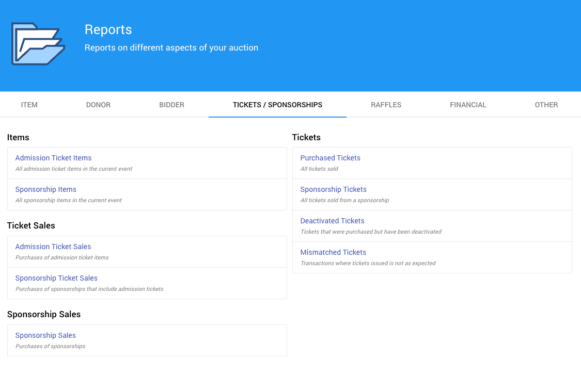Open the Sponsorship Tickets report

click(333, 189)
